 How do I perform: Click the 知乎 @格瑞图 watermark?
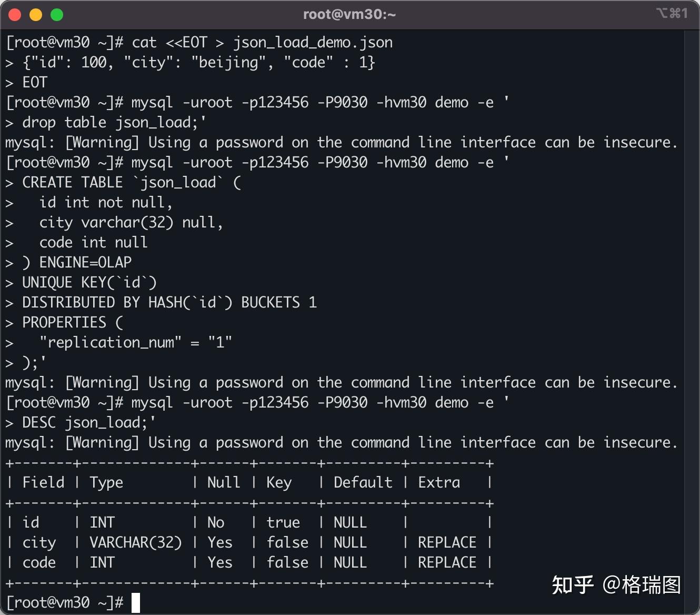pyautogui.click(x=616, y=585)
